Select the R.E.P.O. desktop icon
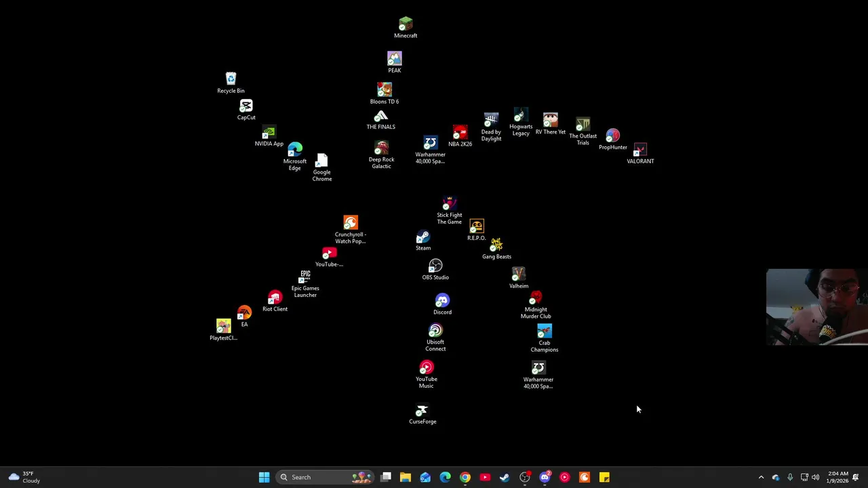This screenshot has width=868, height=488. (477, 230)
